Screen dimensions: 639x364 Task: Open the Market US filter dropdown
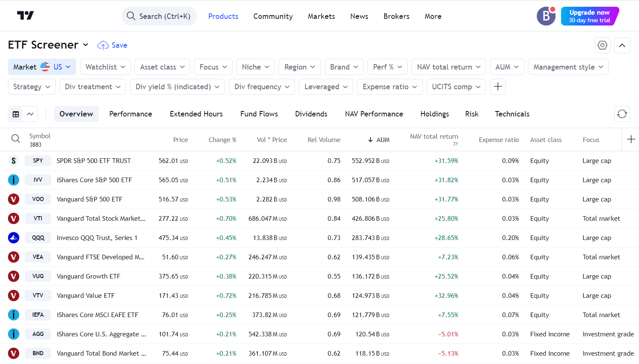point(42,67)
